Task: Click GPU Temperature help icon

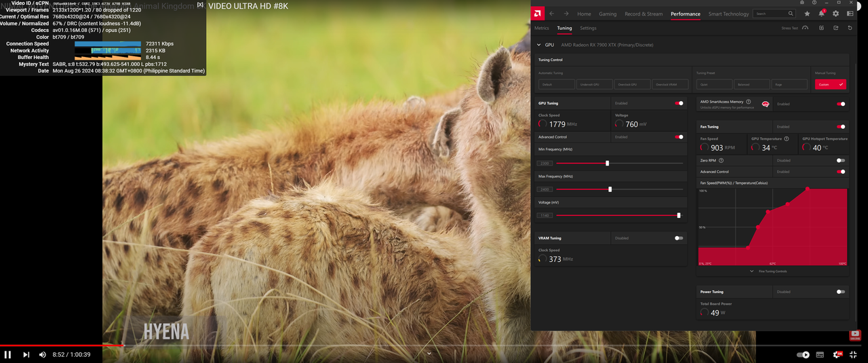Action: click(786, 138)
